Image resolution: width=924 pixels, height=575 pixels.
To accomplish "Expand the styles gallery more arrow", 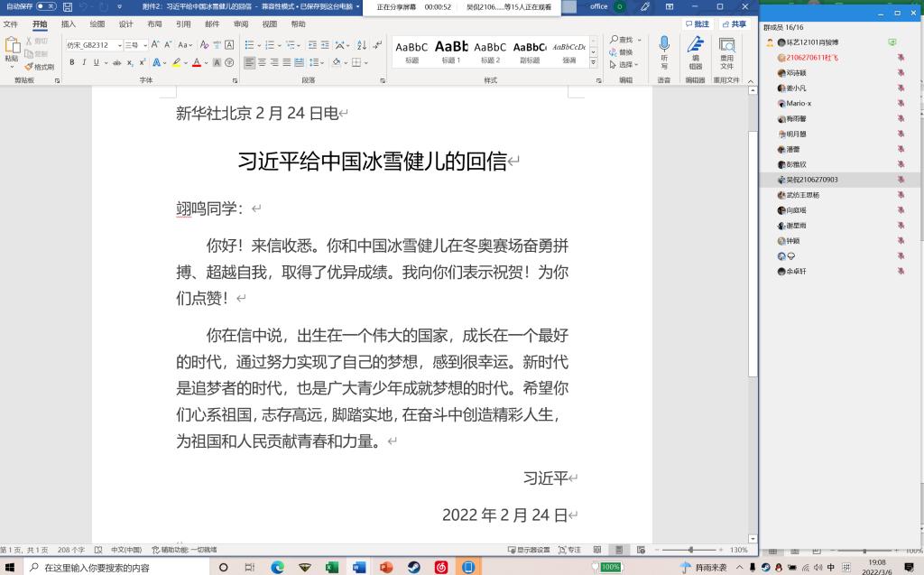I will coord(595,64).
